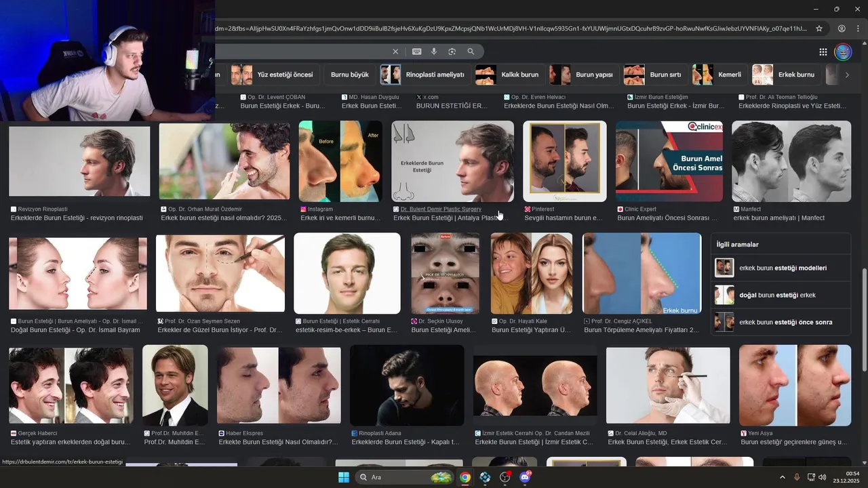
Task: Open the on-screen keyboard input tool
Action: tap(416, 52)
